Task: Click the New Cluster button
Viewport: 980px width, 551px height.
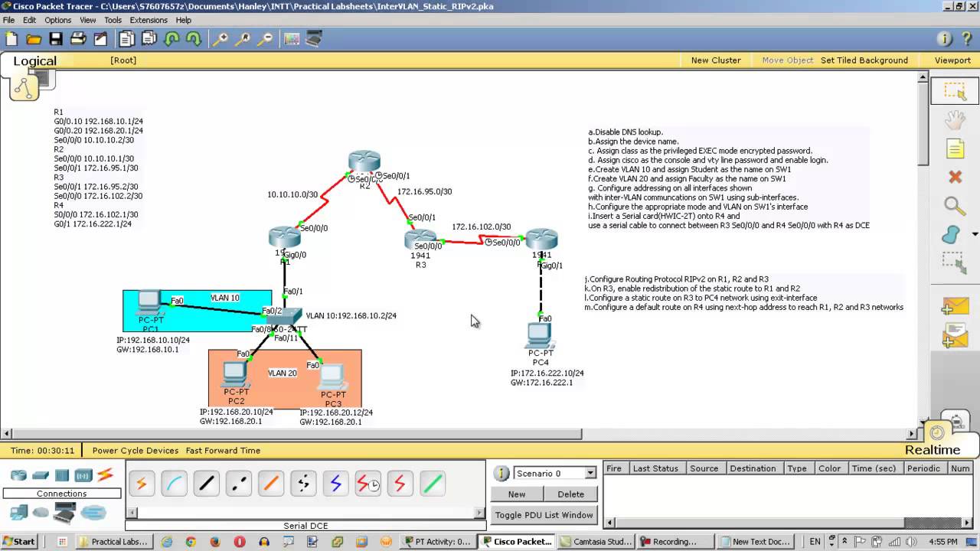Action: tap(716, 60)
